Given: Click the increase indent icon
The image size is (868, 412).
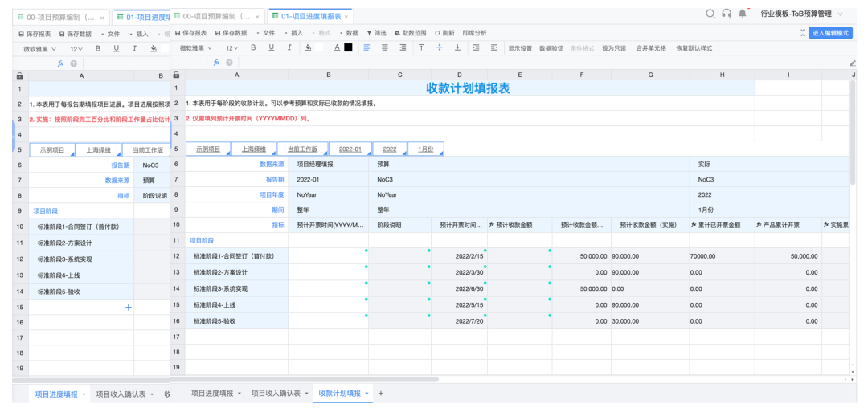Looking at the screenshot, I should tap(476, 47).
